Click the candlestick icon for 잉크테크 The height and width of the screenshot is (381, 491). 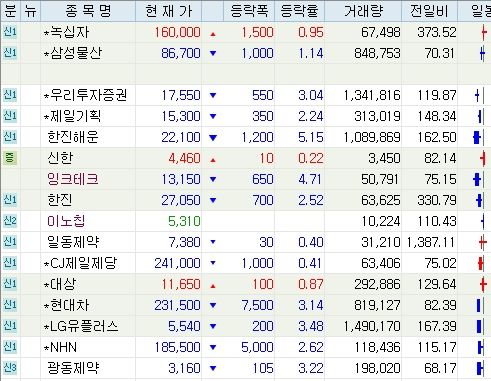(477, 179)
